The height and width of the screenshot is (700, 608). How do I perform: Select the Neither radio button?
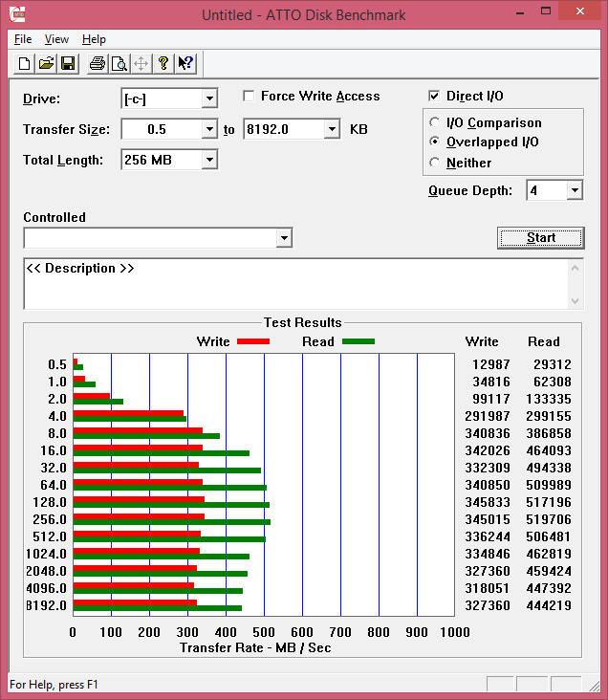(x=434, y=162)
